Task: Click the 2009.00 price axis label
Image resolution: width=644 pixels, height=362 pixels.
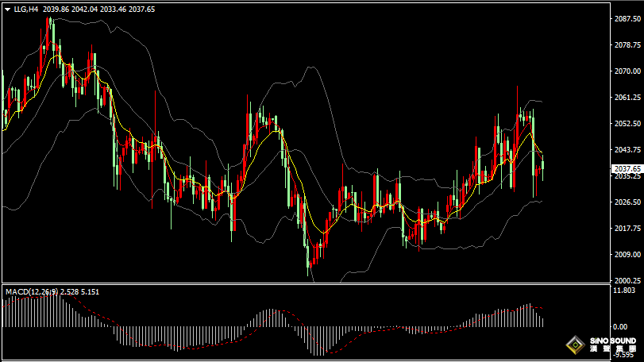Action: (x=627, y=255)
